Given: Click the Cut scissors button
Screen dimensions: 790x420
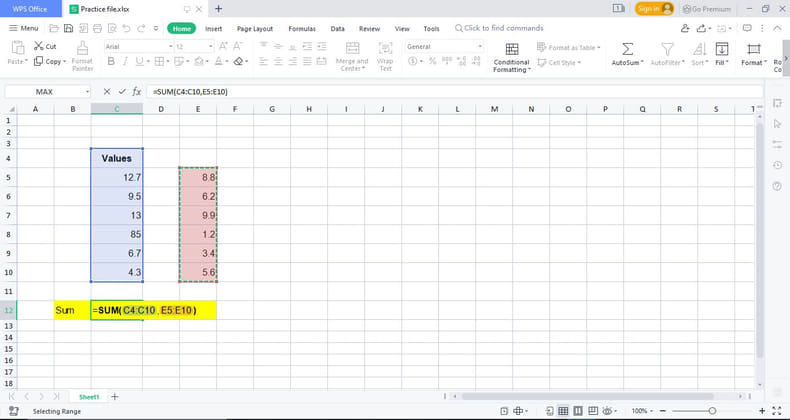Looking at the screenshot, I should [x=45, y=46].
